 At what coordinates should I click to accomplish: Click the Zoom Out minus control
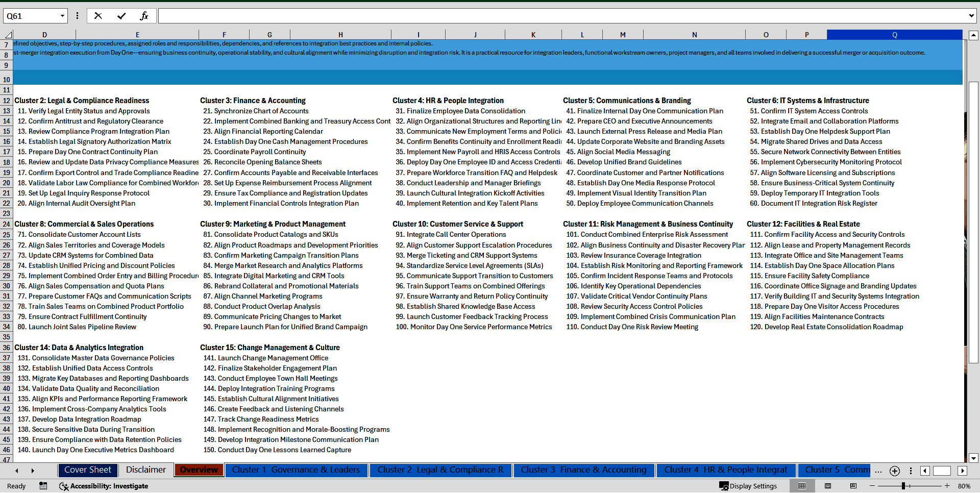pyautogui.click(x=871, y=486)
